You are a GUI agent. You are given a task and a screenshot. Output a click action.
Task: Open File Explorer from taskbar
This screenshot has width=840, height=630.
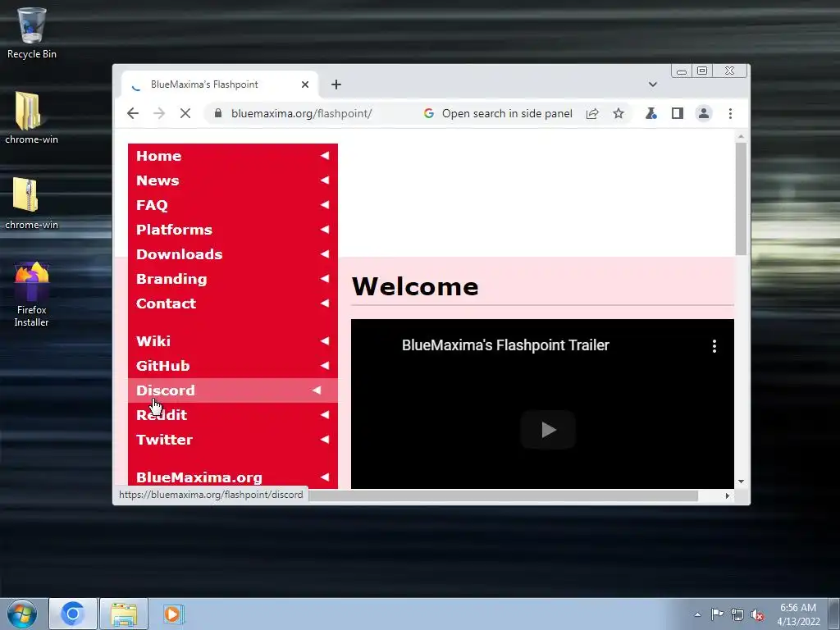coord(124,614)
